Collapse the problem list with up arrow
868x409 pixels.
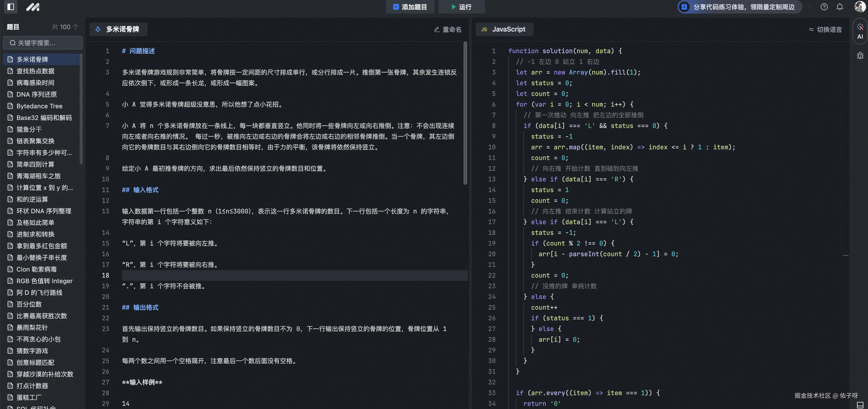[76, 27]
